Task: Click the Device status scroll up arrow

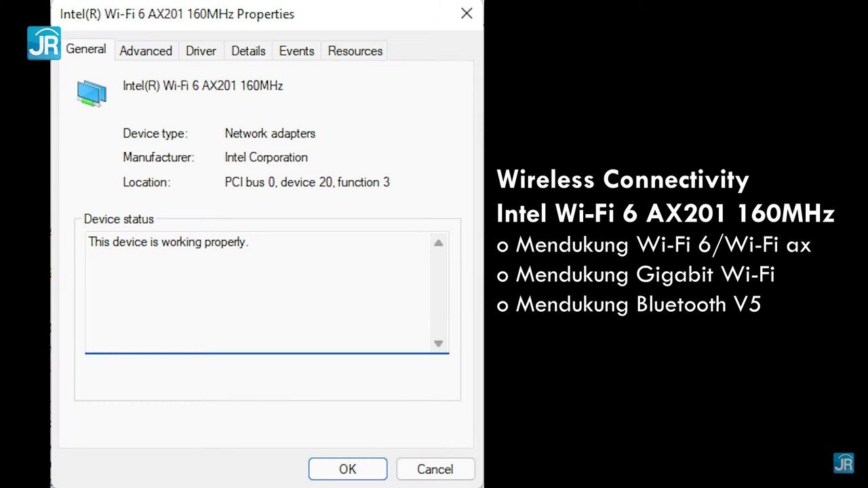Action: tap(438, 243)
